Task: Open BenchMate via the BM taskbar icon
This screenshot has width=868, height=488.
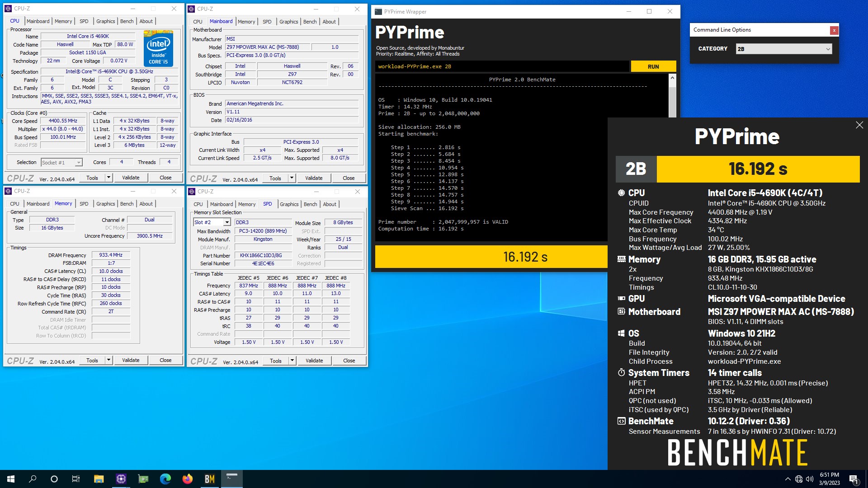Action: click(x=209, y=479)
